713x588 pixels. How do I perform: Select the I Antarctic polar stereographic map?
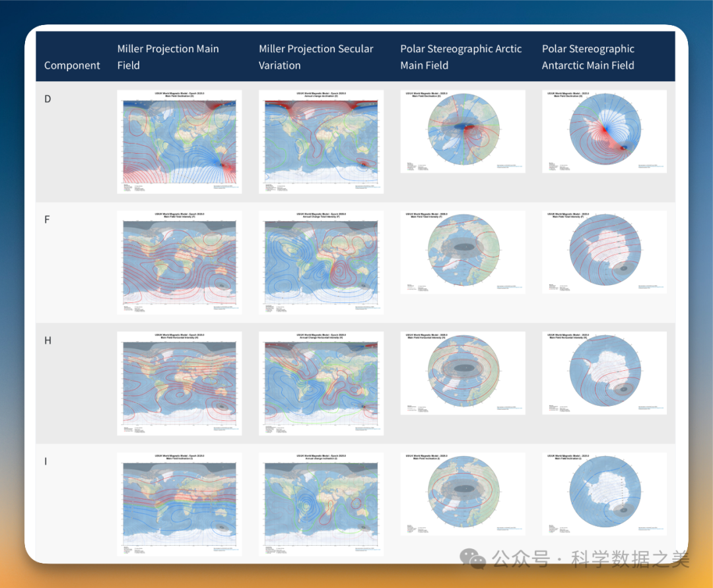tap(604, 494)
